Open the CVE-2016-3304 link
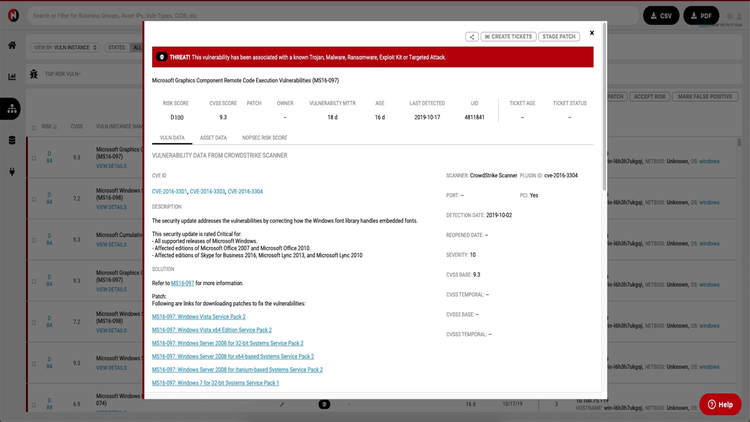Viewport: 750px width, 422px height. pyautogui.click(x=245, y=191)
